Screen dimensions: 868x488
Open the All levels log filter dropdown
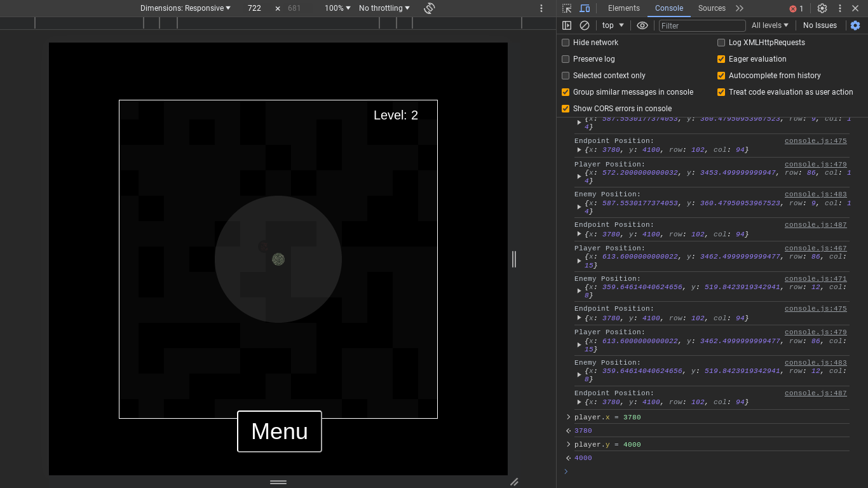(770, 25)
